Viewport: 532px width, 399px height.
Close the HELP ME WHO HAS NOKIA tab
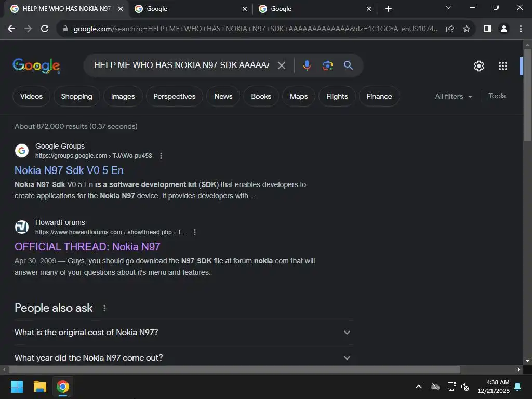[x=121, y=9]
